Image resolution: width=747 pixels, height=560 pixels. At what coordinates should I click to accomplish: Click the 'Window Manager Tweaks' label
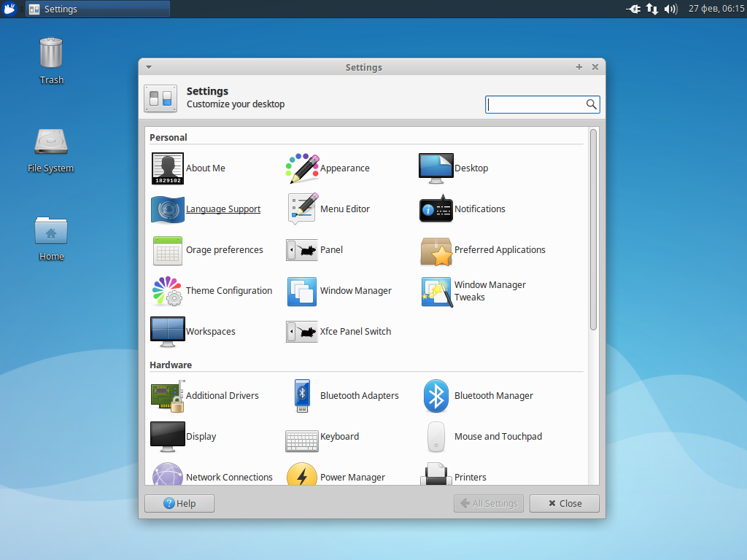(489, 291)
